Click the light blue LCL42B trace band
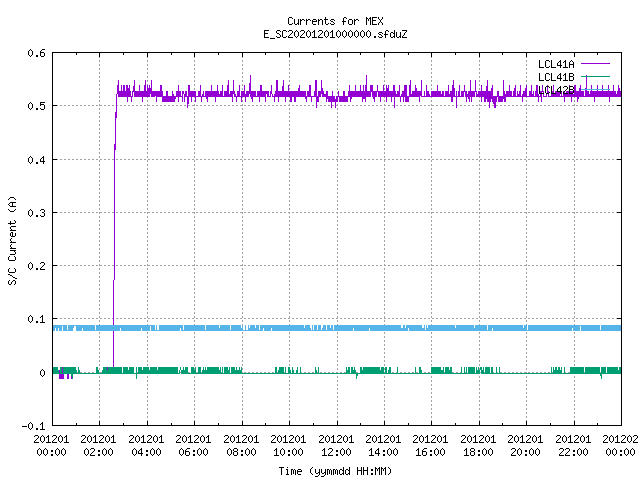The width and height of the screenshot is (640, 480). click(x=337, y=328)
